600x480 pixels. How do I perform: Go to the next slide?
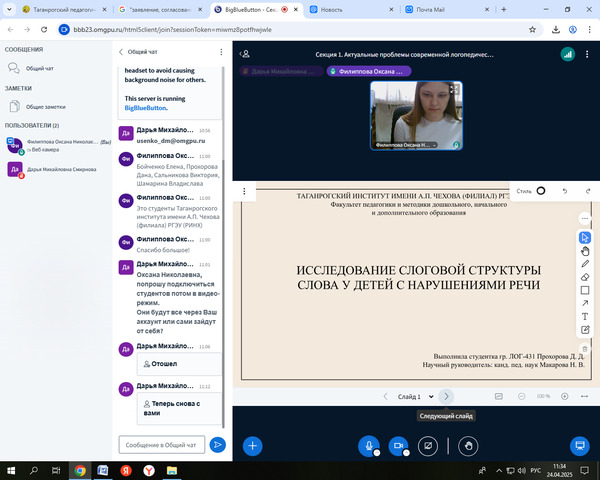click(446, 396)
